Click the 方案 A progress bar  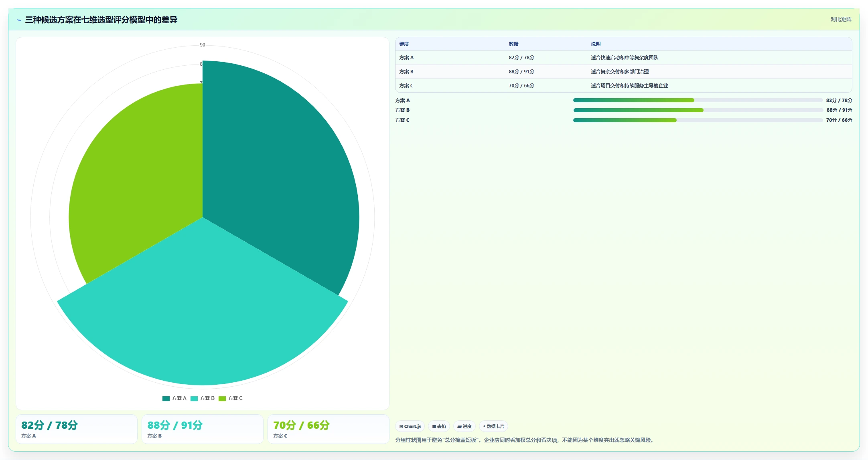[698, 100]
